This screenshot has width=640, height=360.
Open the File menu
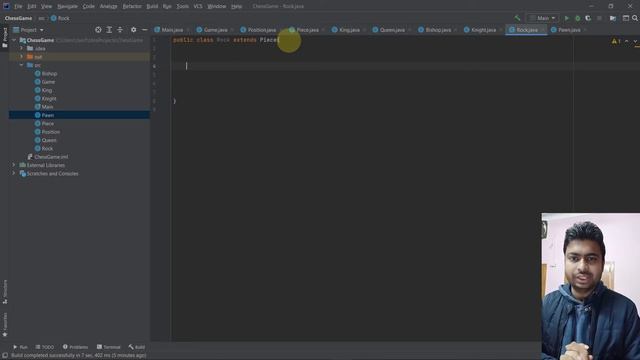tap(18, 6)
